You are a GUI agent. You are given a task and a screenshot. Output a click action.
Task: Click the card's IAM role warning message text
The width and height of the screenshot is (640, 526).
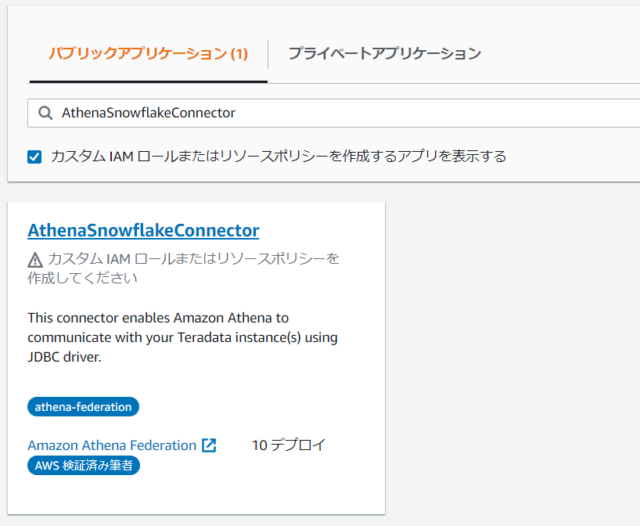point(184,268)
